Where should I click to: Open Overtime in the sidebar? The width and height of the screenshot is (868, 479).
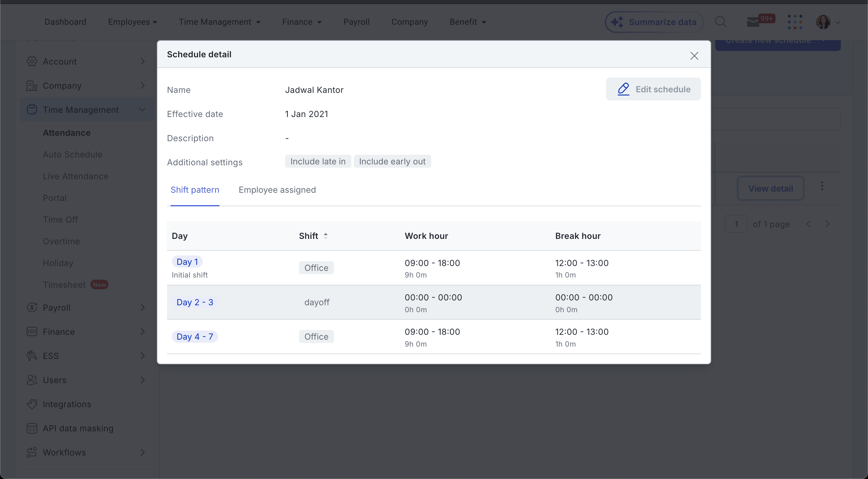(61, 242)
